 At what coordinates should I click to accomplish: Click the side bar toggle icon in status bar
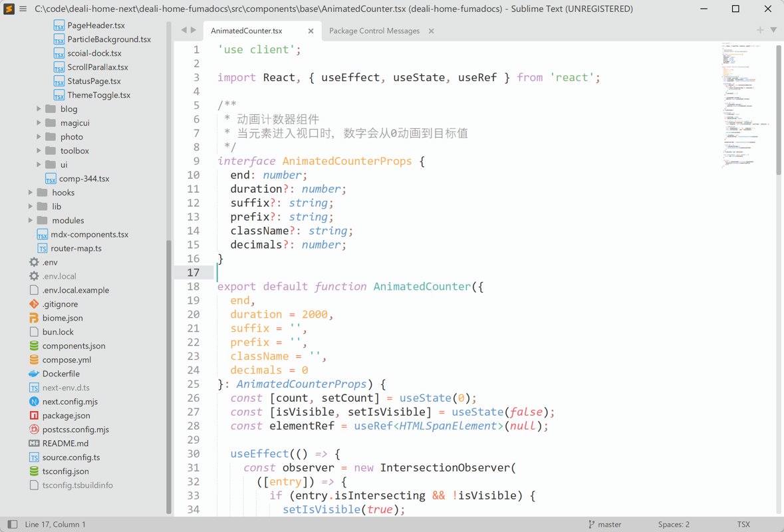click(x=11, y=524)
